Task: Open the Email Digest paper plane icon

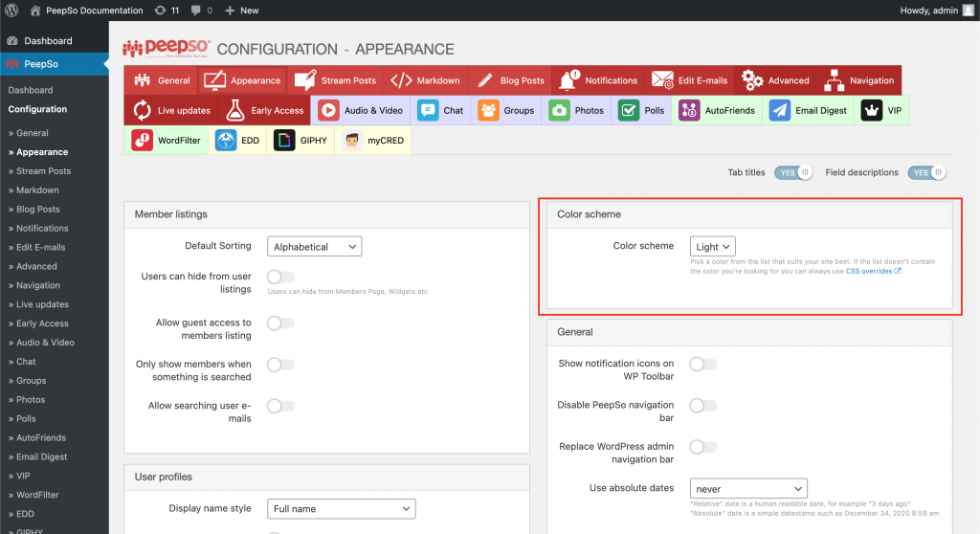Action: pyautogui.click(x=780, y=110)
